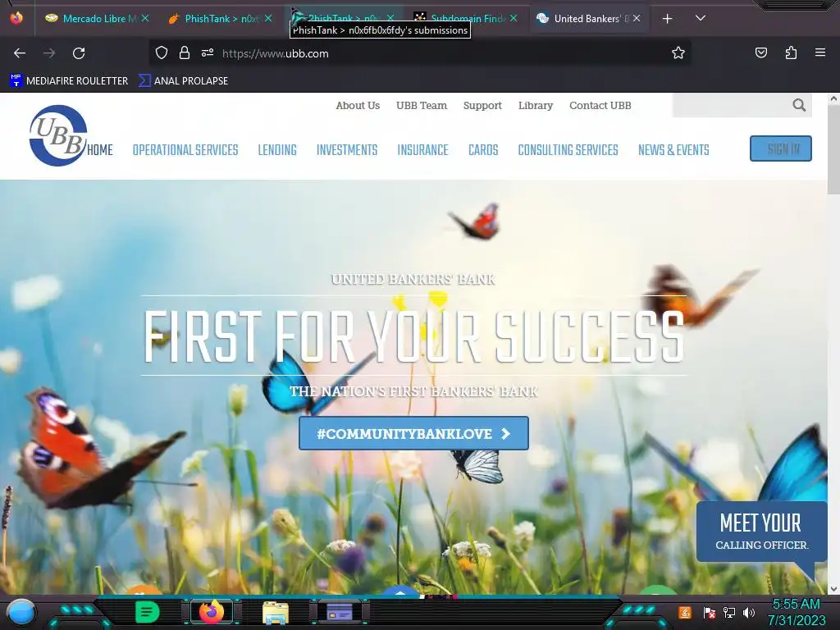Click the Firefox taskbar icon
Screen dimensions: 840x630
click(x=212, y=612)
